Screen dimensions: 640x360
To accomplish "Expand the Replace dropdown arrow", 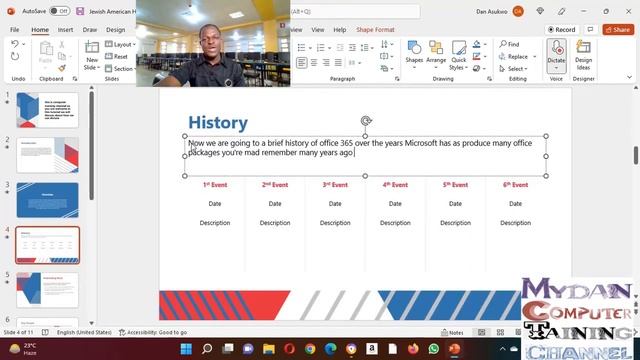I will click(x=535, y=57).
